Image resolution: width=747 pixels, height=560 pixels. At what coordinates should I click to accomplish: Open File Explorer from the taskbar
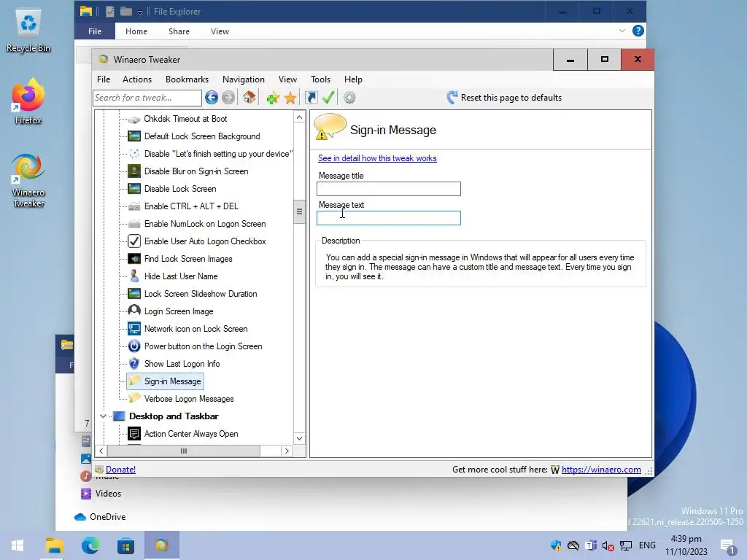click(x=54, y=545)
